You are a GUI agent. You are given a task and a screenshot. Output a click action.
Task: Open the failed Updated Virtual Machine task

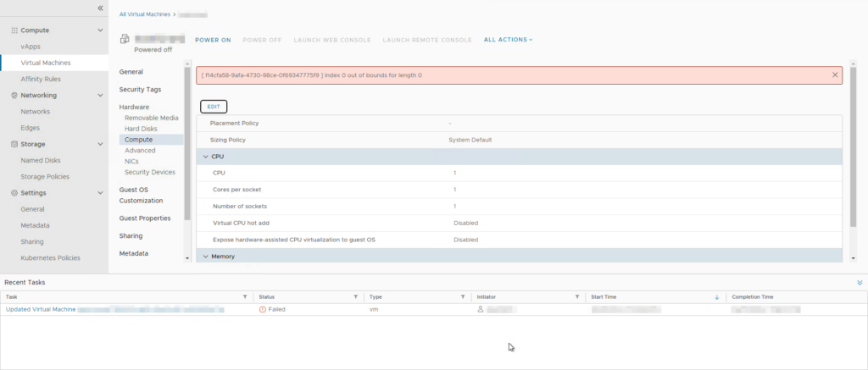(x=41, y=310)
